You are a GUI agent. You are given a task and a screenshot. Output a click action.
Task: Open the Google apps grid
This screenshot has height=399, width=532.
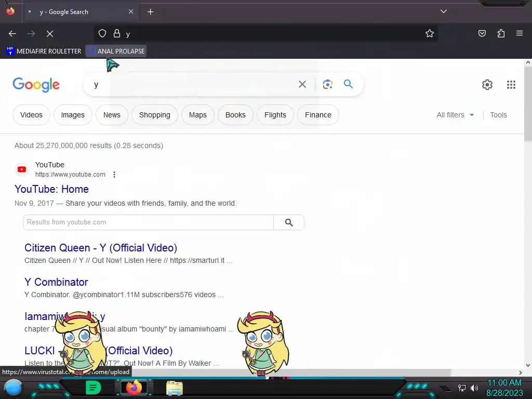tap(511, 85)
